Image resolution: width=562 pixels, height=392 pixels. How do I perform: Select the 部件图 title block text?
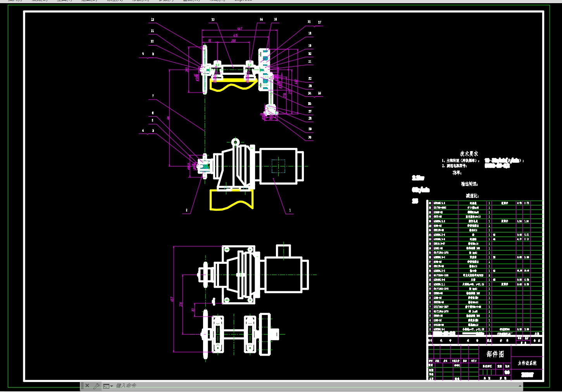tap(495, 354)
